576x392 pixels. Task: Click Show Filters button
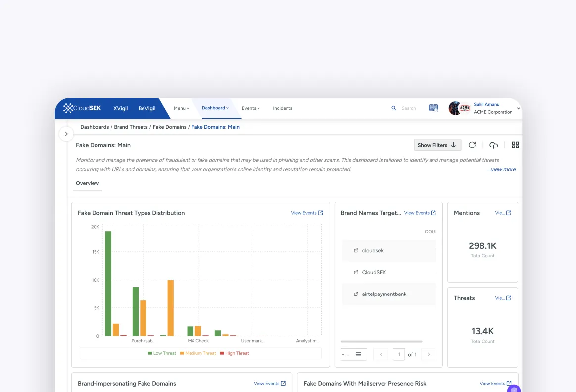click(x=437, y=145)
